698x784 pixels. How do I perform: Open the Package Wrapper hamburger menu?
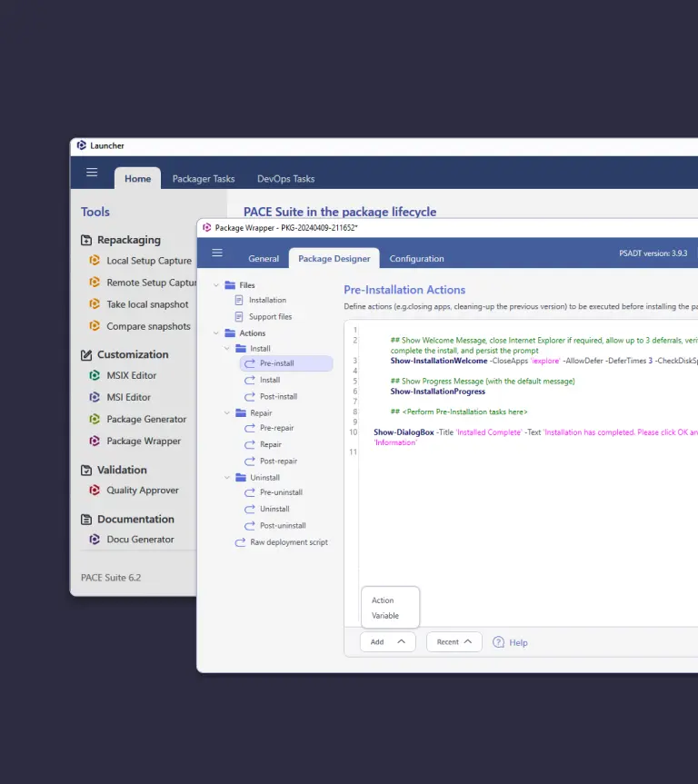(x=217, y=253)
